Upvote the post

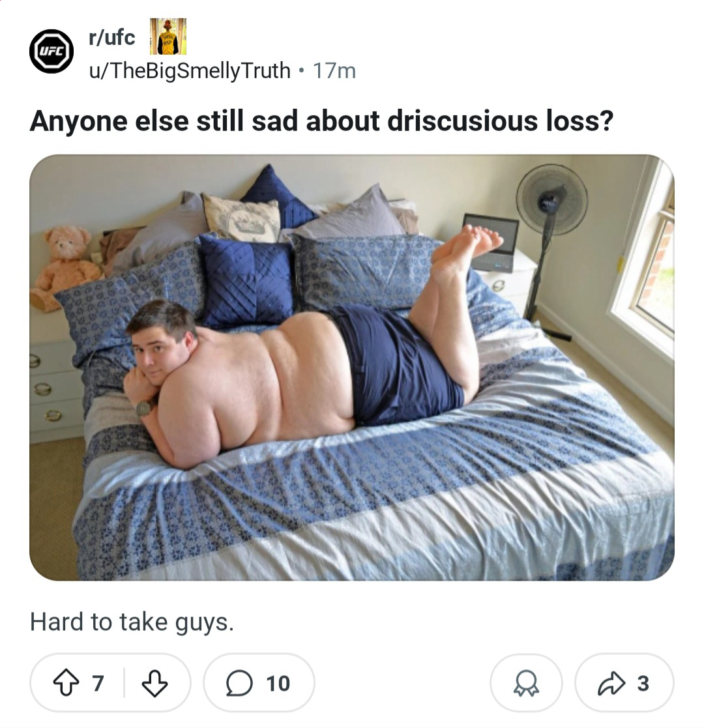pos(66,683)
